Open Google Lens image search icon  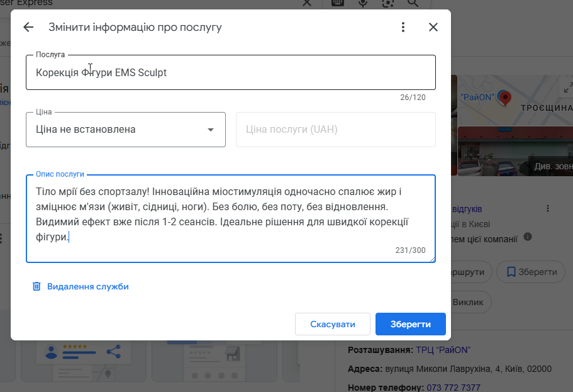pyautogui.click(x=387, y=3)
